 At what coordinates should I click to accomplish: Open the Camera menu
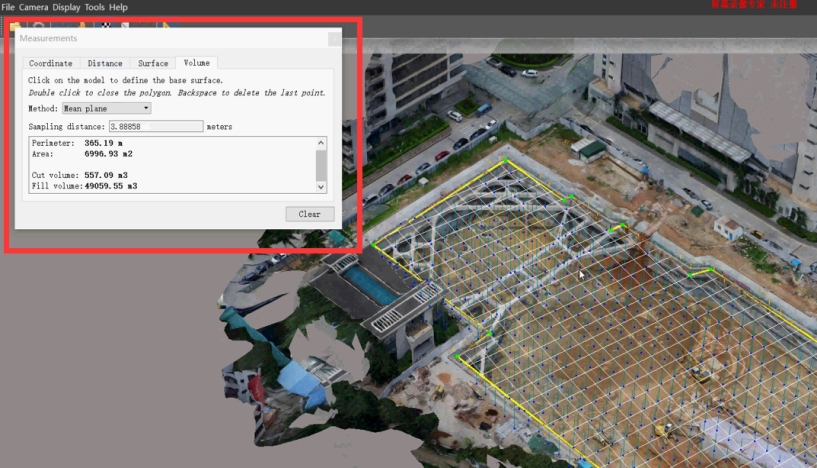pyautogui.click(x=33, y=7)
